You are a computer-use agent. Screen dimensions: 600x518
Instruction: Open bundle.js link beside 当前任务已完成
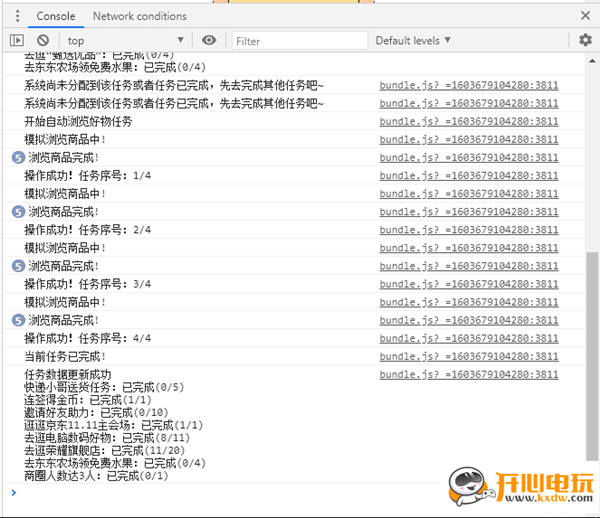tap(469, 357)
